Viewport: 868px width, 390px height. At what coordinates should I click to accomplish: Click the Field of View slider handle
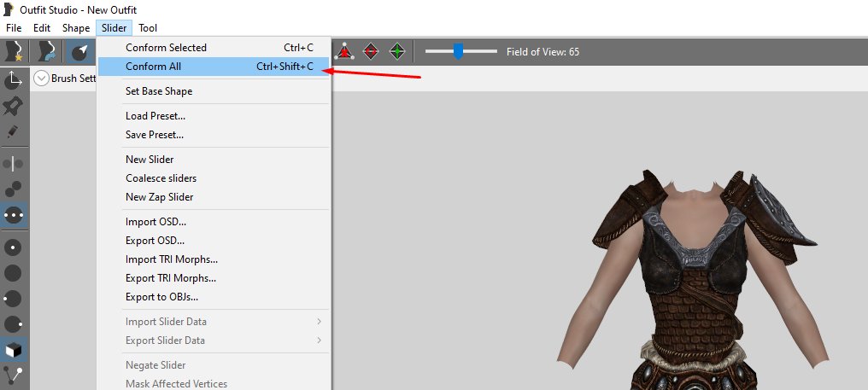(458, 51)
